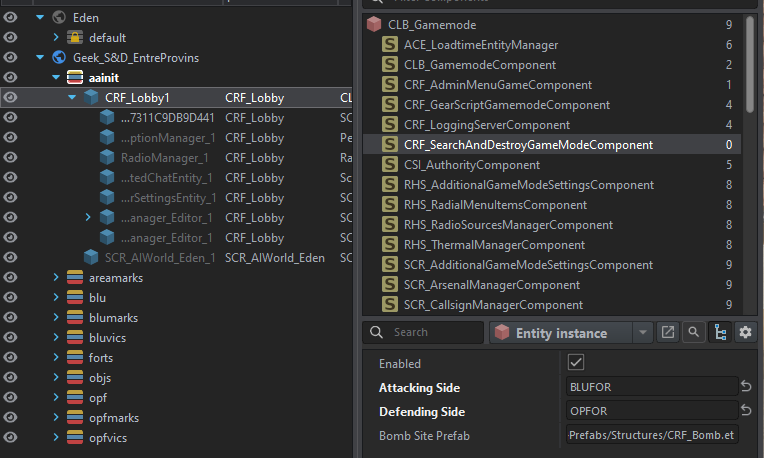The width and height of the screenshot is (764, 458).
Task: Open the properties settings gear icon
Action: click(745, 332)
